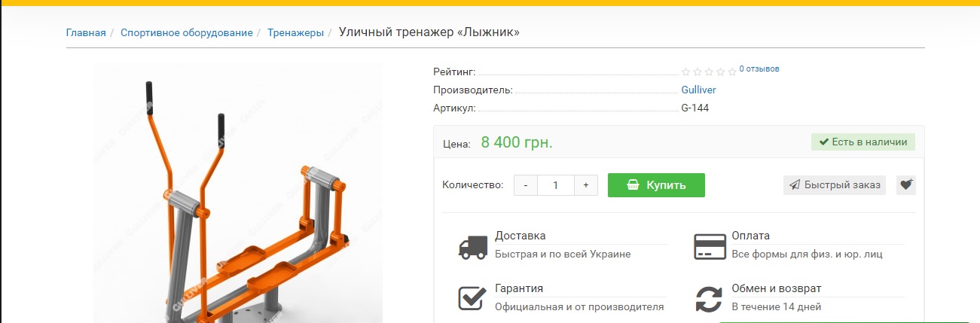
Task: Increase quantity with the plus button
Action: [586, 185]
